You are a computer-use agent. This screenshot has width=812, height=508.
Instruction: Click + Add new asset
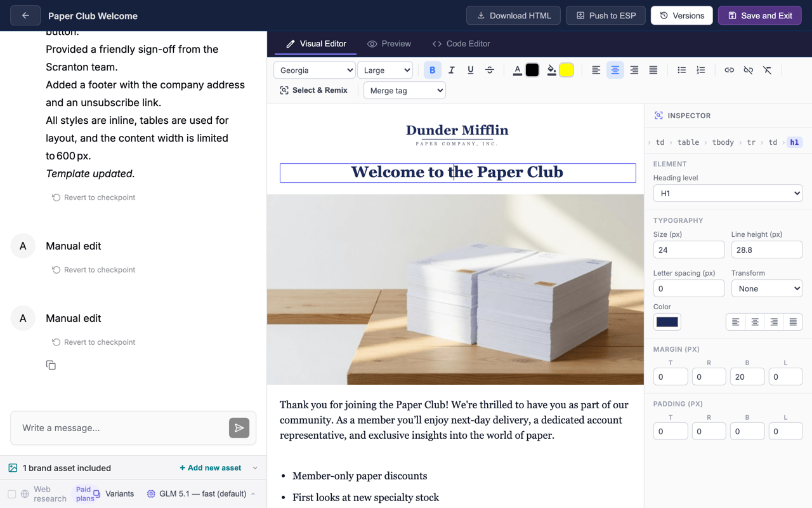click(210, 468)
